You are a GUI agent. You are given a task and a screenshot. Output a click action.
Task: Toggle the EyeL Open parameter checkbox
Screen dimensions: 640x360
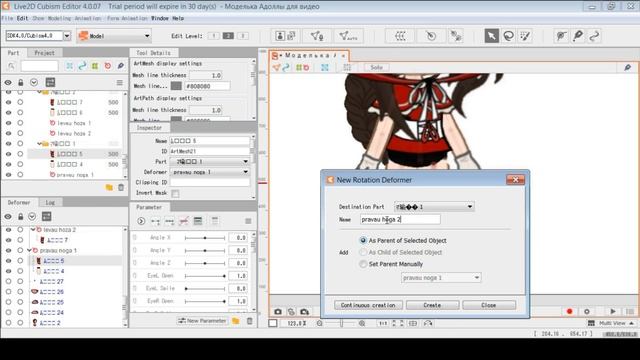coord(135,276)
